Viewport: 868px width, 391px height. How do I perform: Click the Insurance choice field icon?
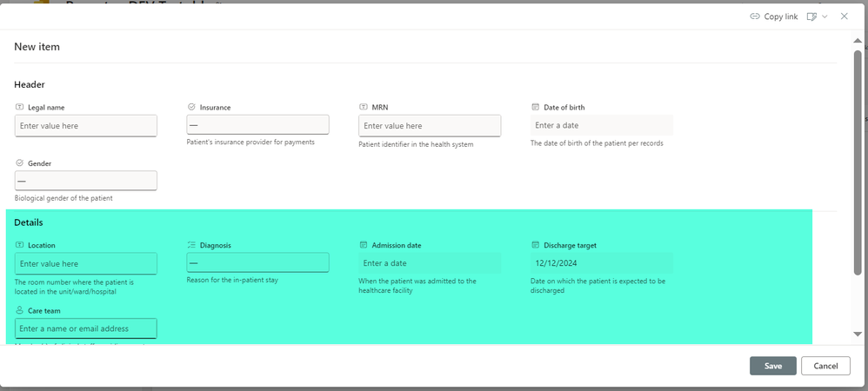pyautogui.click(x=191, y=107)
